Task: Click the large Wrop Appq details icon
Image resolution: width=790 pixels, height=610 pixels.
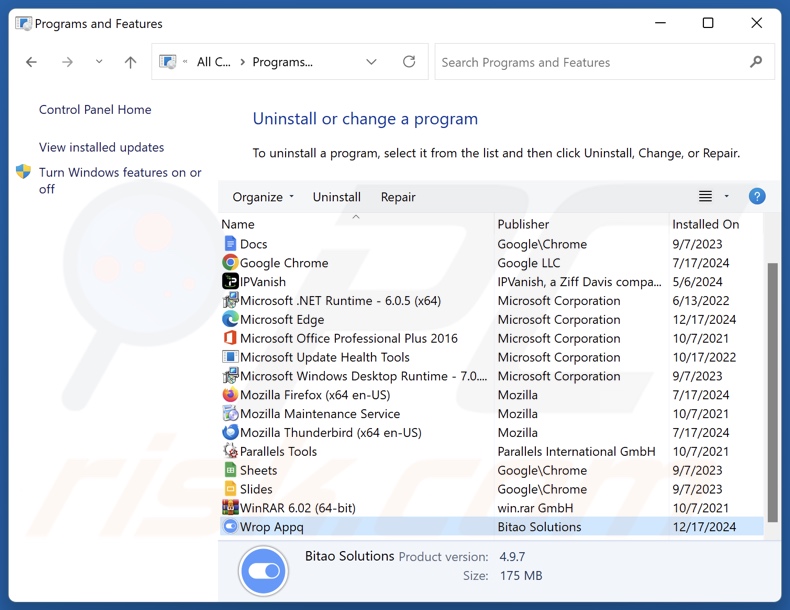Action: coord(264,571)
